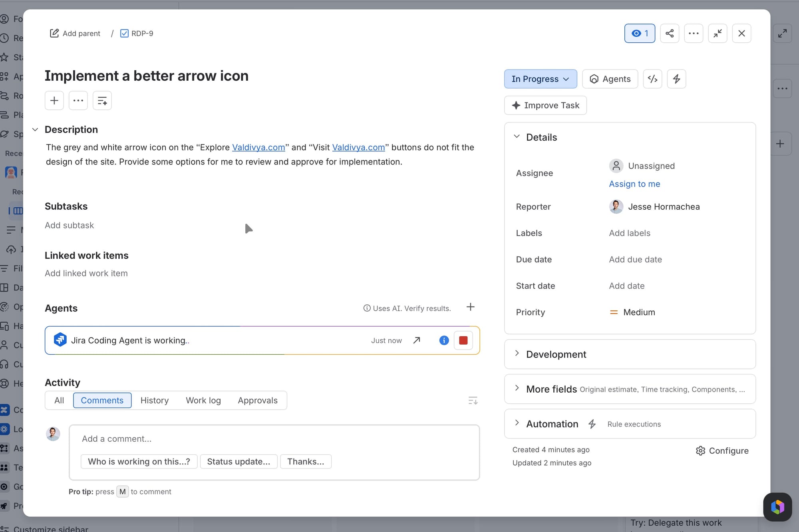Switch to the All activity tab

pos(59,400)
